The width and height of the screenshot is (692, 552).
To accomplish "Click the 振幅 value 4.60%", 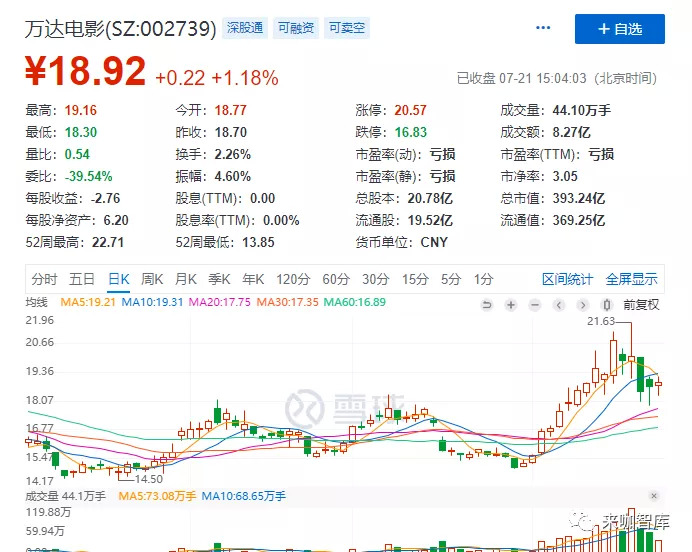I will pyautogui.click(x=233, y=176).
